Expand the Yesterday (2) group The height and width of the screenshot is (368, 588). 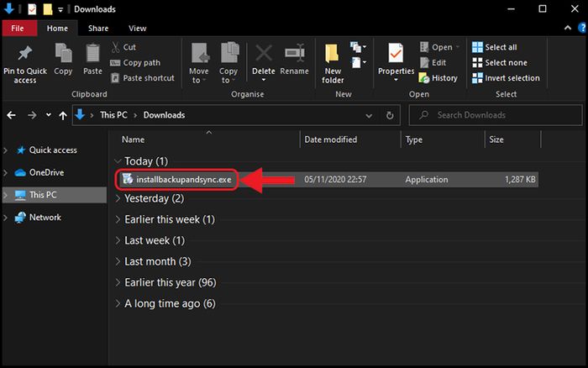(118, 198)
